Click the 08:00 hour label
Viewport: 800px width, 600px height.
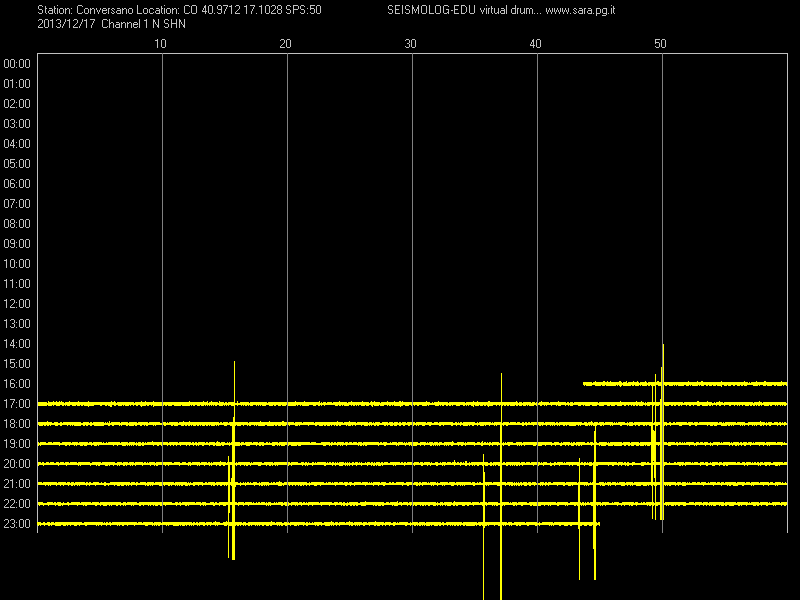point(17,223)
